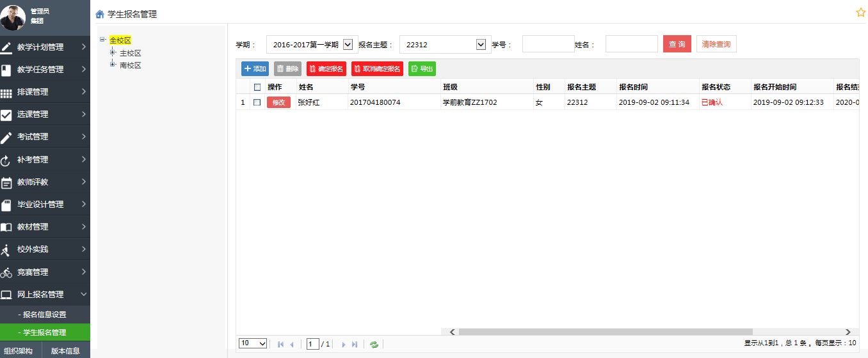Click the green 导出 button
The width and height of the screenshot is (868, 358).
[422, 69]
